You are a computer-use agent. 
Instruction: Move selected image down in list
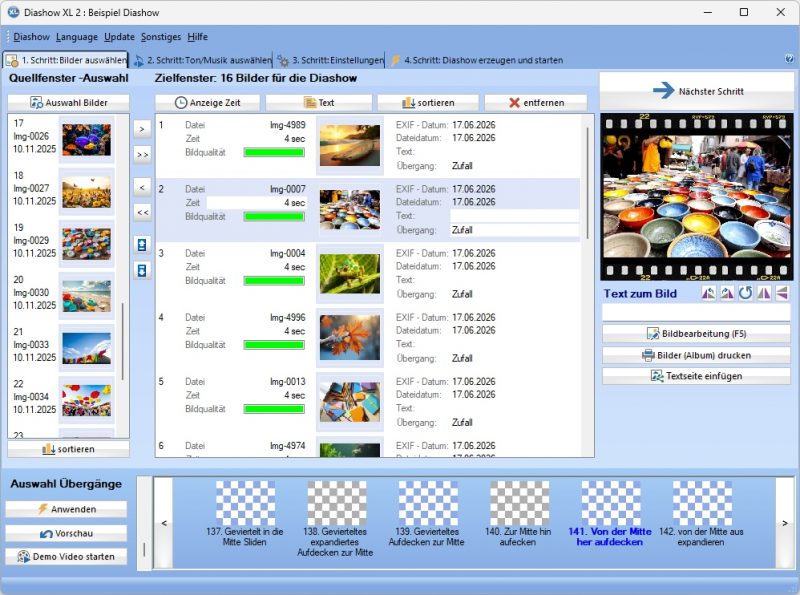[142, 270]
